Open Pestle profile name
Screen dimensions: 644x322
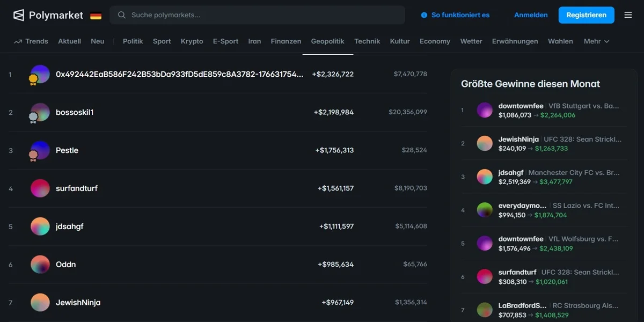click(67, 150)
